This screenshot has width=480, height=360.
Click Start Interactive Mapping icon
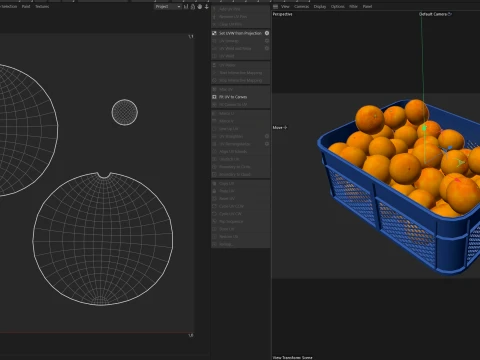coord(214,73)
